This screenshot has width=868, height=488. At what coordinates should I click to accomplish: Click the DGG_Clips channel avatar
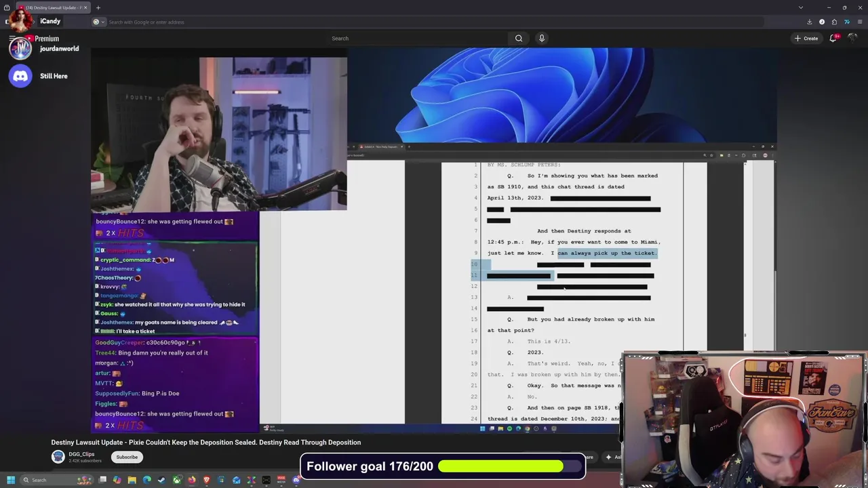(58, 457)
